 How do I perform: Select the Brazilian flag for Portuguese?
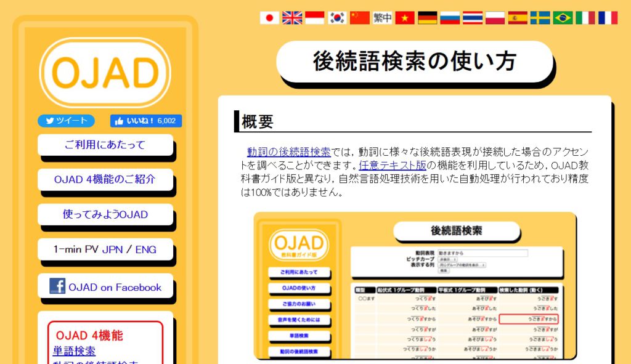coord(563,17)
